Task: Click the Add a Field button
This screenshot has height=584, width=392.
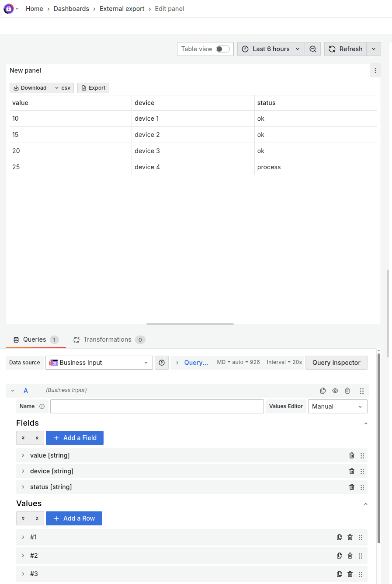Action: (75, 438)
